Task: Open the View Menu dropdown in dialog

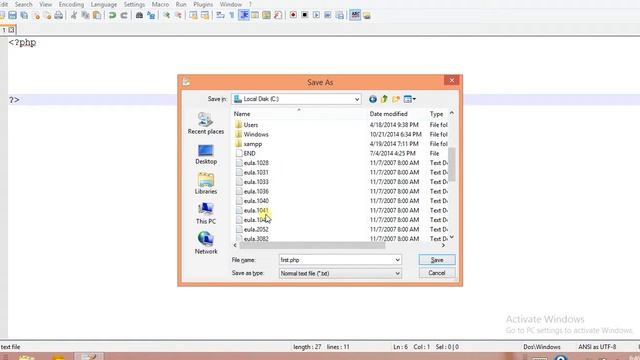Action: [409, 99]
